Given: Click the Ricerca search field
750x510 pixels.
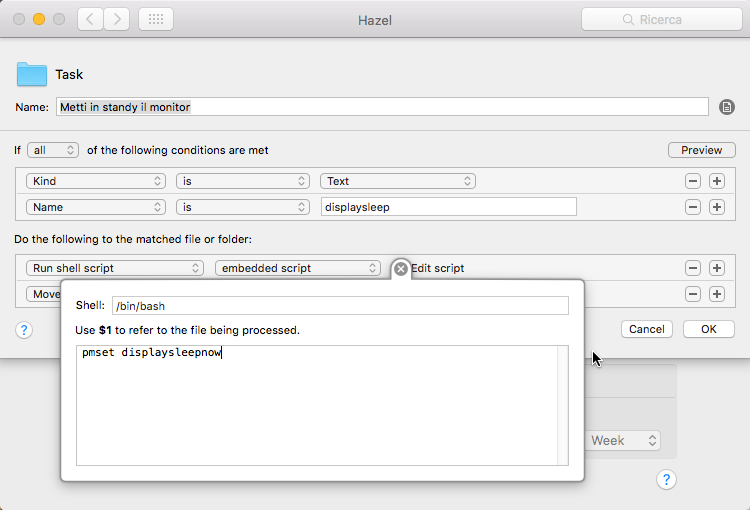Looking at the screenshot, I should point(662,20).
